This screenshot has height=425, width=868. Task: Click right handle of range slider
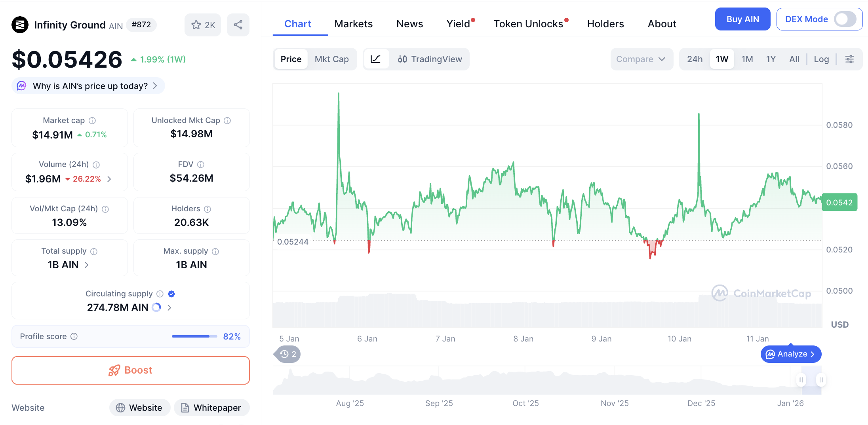821,380
